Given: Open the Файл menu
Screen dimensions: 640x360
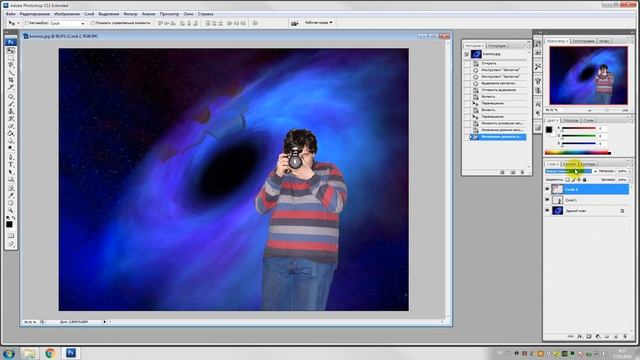Looking at the screenshot, I should point(10,14).
